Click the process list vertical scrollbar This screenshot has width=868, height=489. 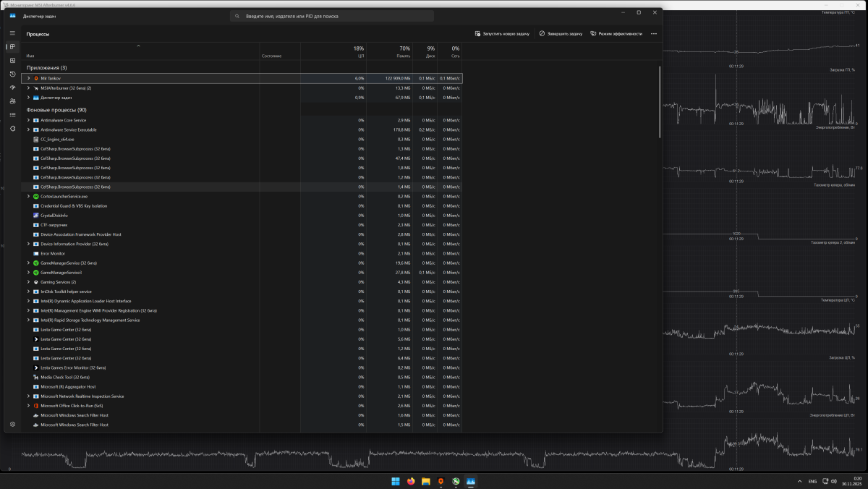(x=659, y=101)
